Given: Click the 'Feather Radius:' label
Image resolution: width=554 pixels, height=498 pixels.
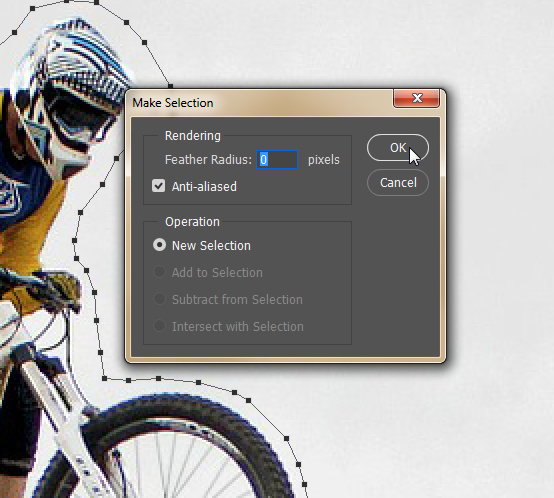Looking at the screenshot, I should (x=208, y=160).
